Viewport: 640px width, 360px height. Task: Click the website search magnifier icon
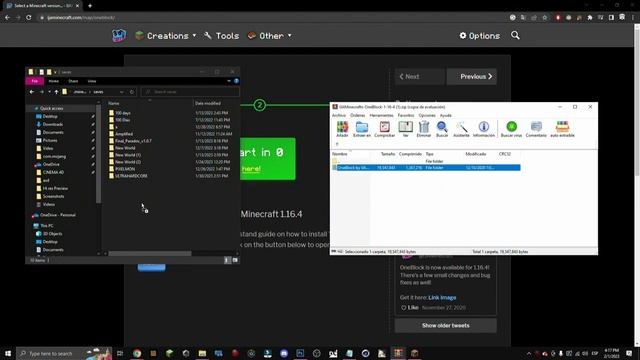516,36
